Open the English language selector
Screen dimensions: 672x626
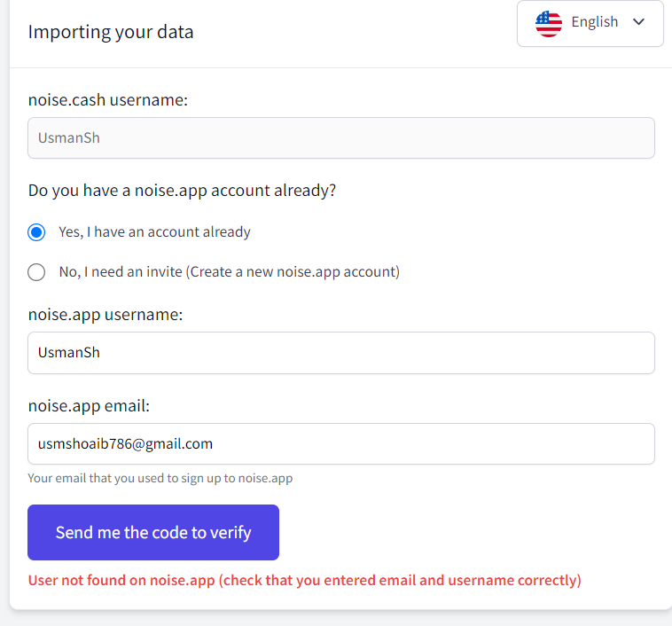pos(590,23)
